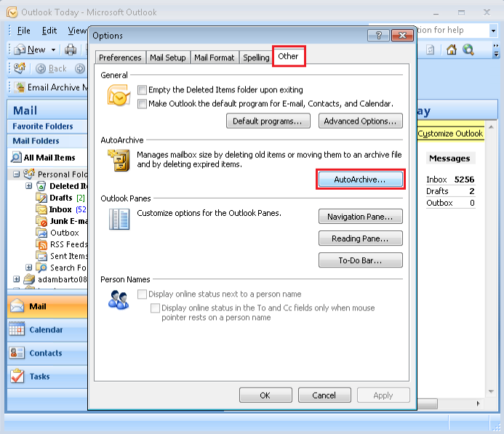Click the Email Archive toolbar icon
Image resolution: width=504 pixels, height=434 pixels.
pyautogui.click(x=20, y=87)
